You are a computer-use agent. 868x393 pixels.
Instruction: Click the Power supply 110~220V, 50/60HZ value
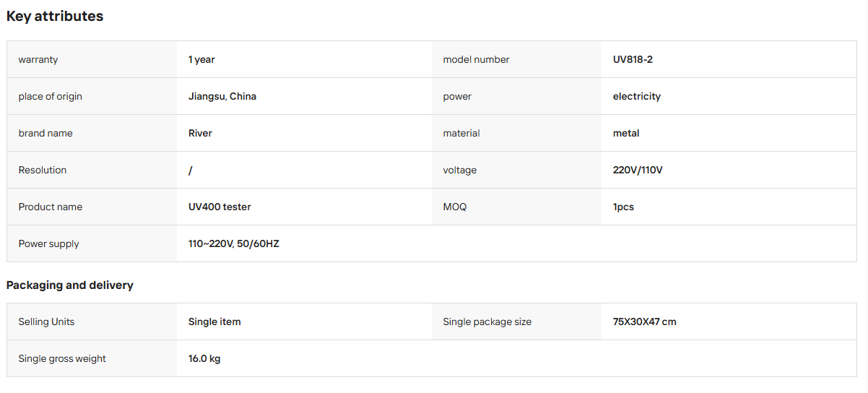pos(234,243)
